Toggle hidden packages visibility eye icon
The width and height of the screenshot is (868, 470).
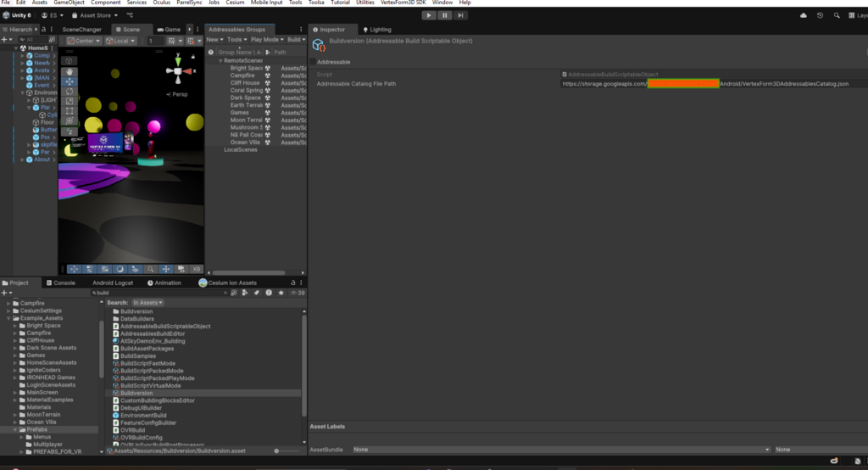point(292,293)
